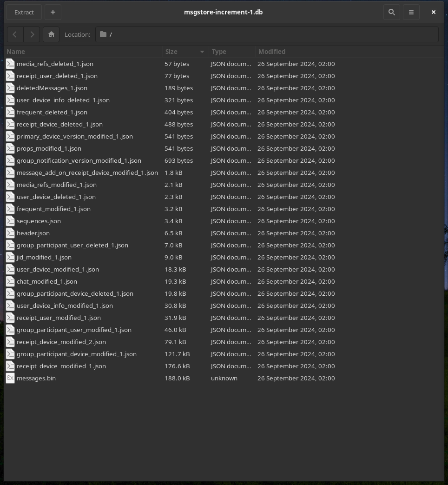This screenshot has height=485, width=448.
Task: Navigate back with the left arrow
Action: [x=15, y=34]
